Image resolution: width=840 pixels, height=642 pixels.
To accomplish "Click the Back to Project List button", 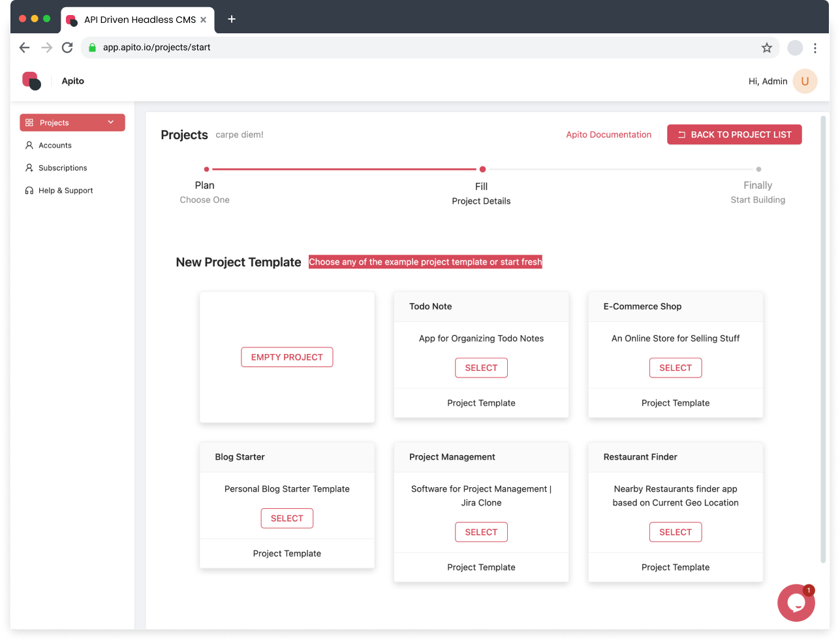I will tap(734, 135).
